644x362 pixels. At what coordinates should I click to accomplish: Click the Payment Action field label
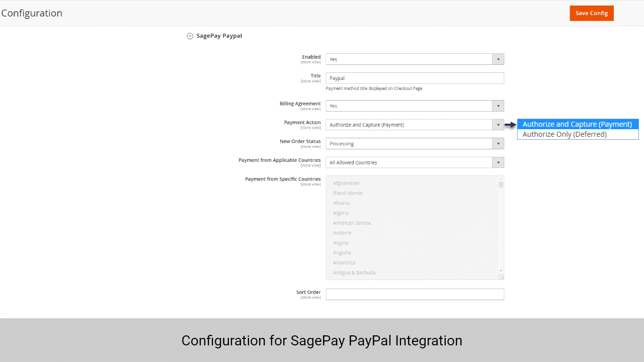[302, 123]
